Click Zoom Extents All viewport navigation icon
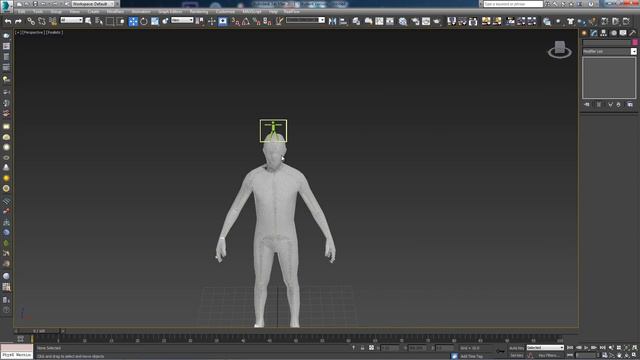Image resolution: width=640 pixels, height=360 pixels. pos(634,348)
